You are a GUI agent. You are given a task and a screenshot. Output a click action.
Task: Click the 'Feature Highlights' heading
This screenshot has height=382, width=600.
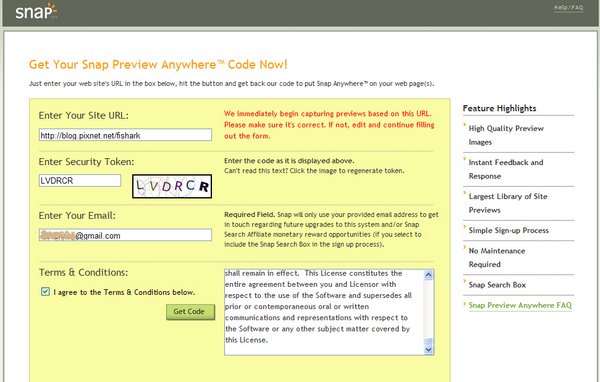pyautogui.click(x=499, y=108)
